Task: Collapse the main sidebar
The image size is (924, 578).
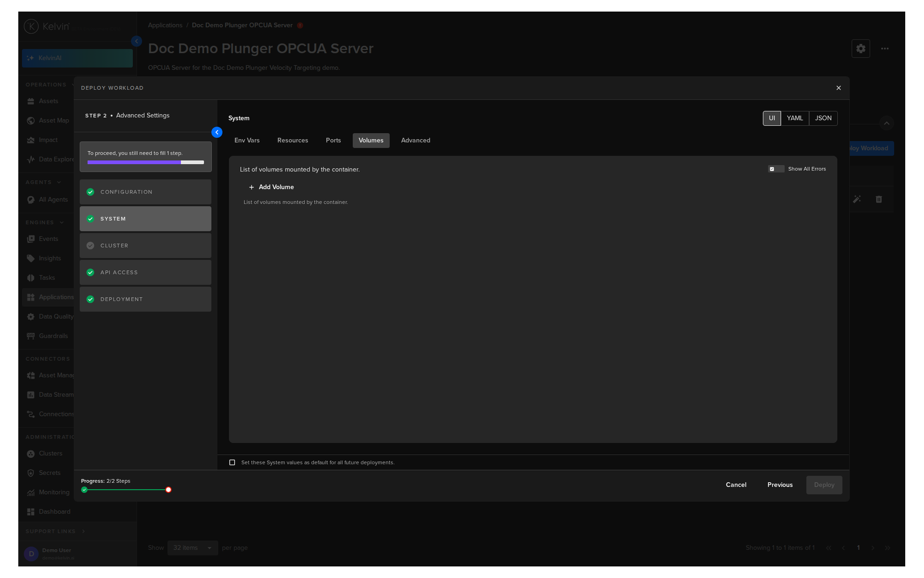Action: [x=137, y=41]
